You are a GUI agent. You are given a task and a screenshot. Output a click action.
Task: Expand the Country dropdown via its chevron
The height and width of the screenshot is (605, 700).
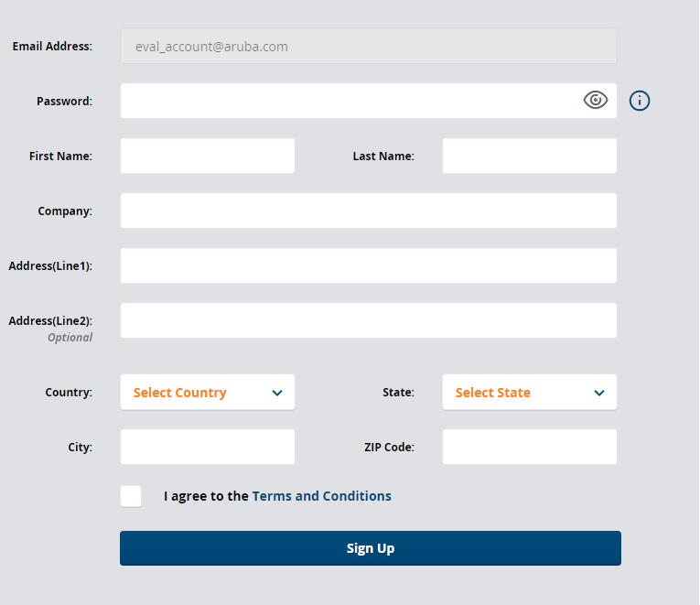pyautogui.click(x=277, y=393)
